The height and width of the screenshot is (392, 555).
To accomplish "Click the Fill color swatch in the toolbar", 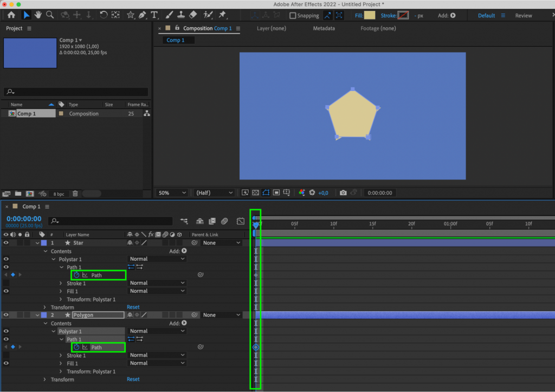I will (x=369, y=15).
